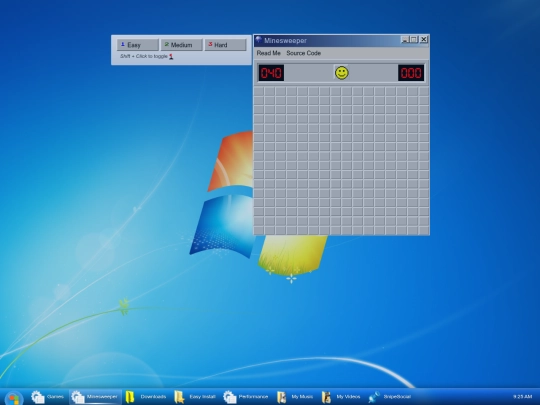Close the Minesweeper window
540x405 pixels.
pyautogui.click(x=424, y=40)
